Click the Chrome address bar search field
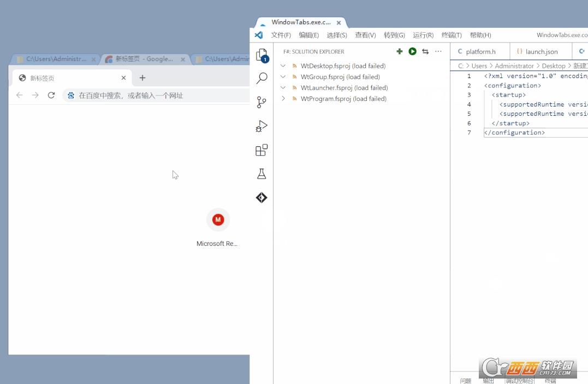This screenshot has height=384, width=588. click(x=157, y=96)
